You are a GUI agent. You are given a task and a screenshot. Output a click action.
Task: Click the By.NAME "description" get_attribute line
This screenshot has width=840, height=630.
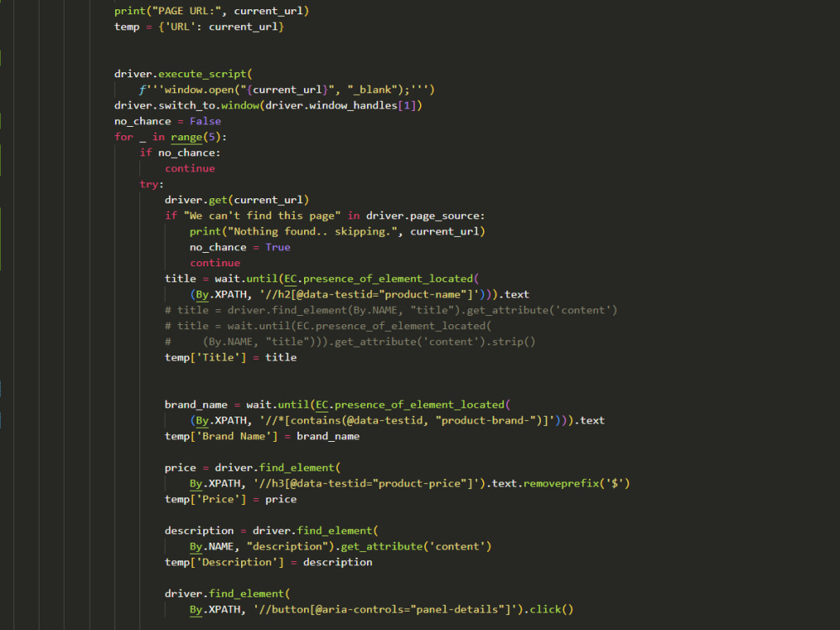point(340,547)
